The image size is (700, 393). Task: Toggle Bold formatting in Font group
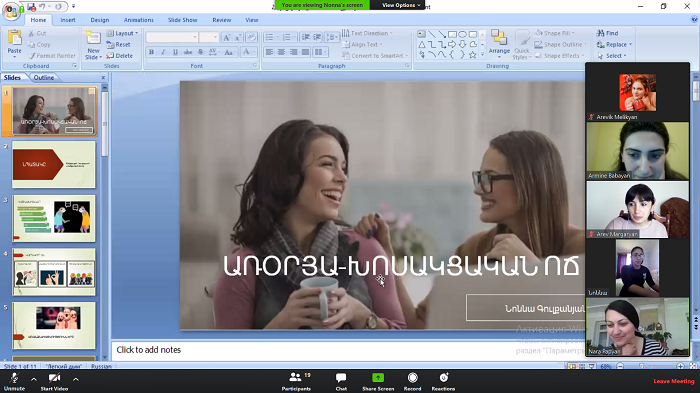click(151, 52)
